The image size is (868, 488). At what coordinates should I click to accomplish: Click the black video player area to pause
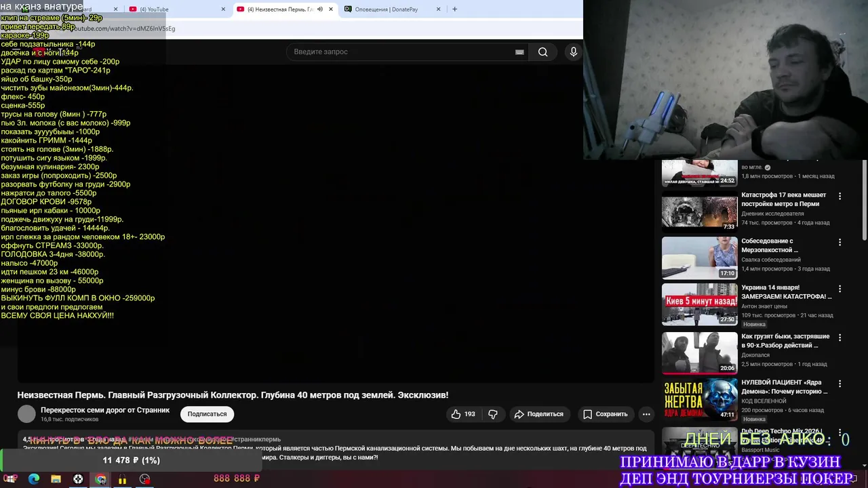point(336,224)
